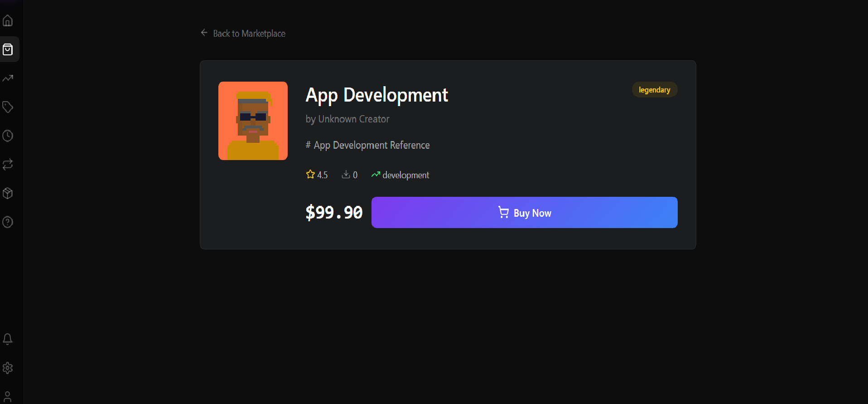Screen dimensions: 868x404
Task: Click the Unknown Creator author name
Action: pos(354,119)
